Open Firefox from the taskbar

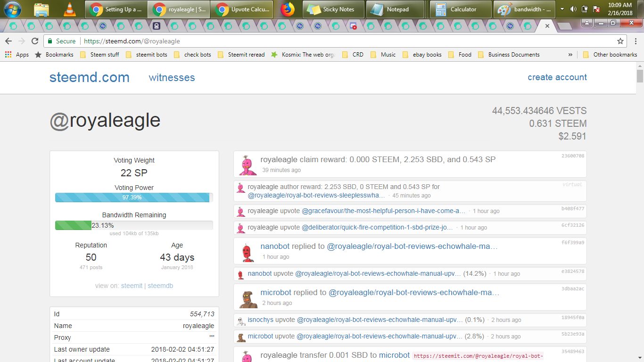(x=287, y=9)
